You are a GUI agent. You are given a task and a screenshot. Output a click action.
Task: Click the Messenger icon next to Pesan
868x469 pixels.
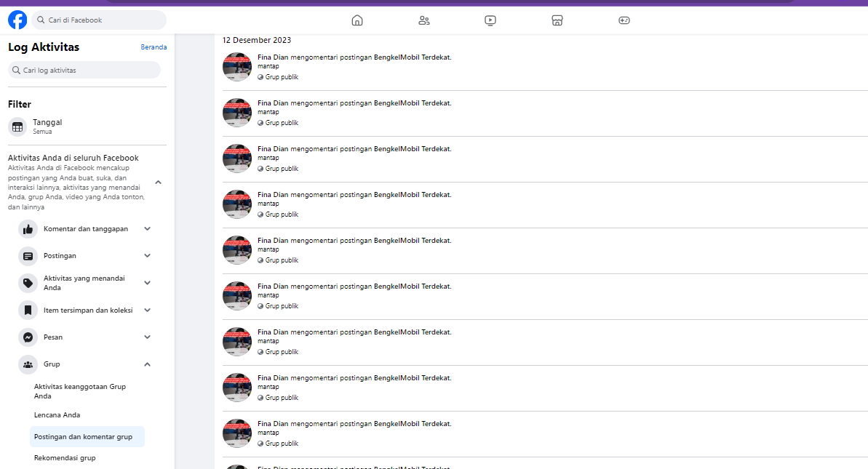click(x=28, y=337)
